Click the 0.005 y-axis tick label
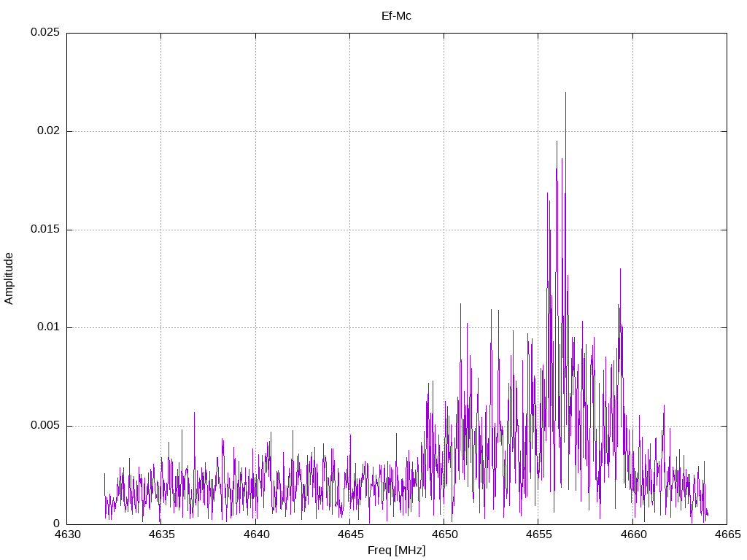Viewport: 747px width, 560px height. (x=44, y=426)
